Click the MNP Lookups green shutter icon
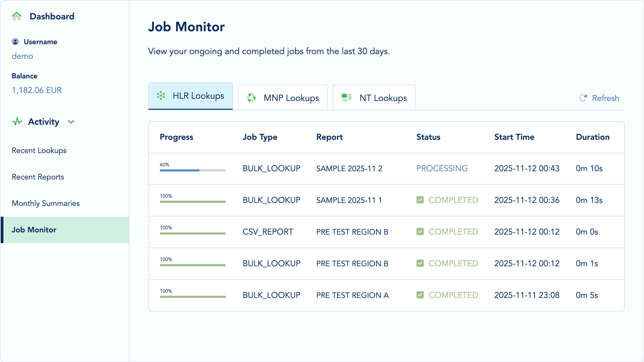The height and width of the screenshot is (362, 644). coord(251,97)
